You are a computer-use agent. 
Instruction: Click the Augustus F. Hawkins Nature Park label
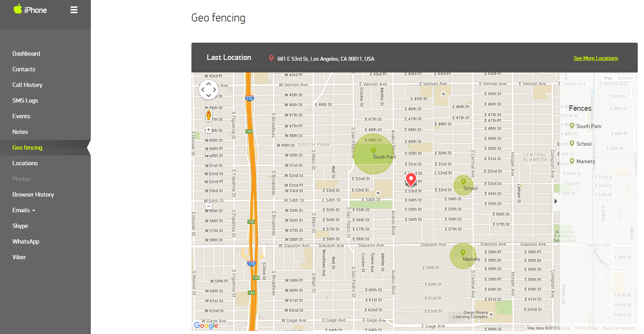point(565,236)
